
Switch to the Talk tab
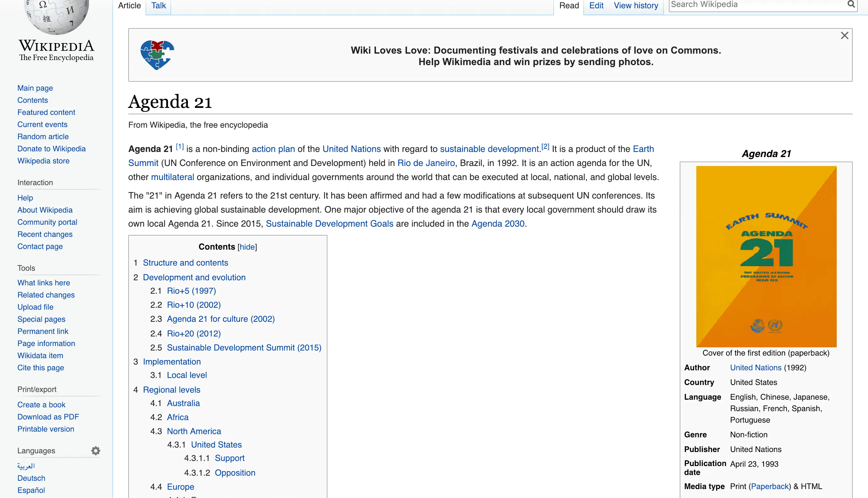pos(158,5)
